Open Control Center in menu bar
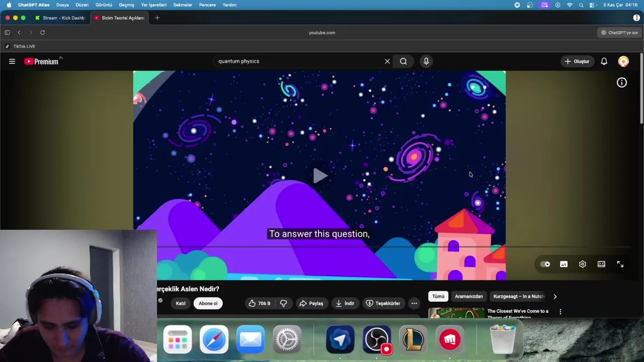The height and width of the screenshot is (362, 644). (x=593, y=5)
